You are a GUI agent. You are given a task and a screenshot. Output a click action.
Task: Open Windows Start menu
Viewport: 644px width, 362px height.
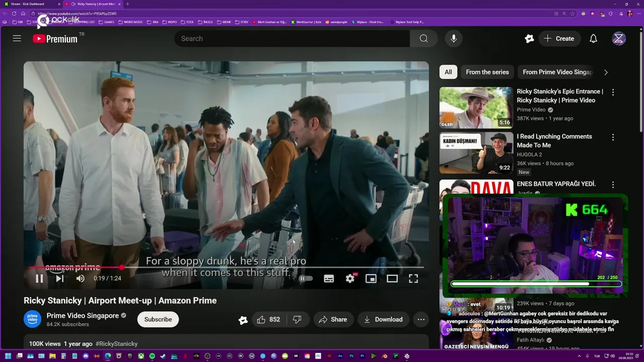click(8, 356)
